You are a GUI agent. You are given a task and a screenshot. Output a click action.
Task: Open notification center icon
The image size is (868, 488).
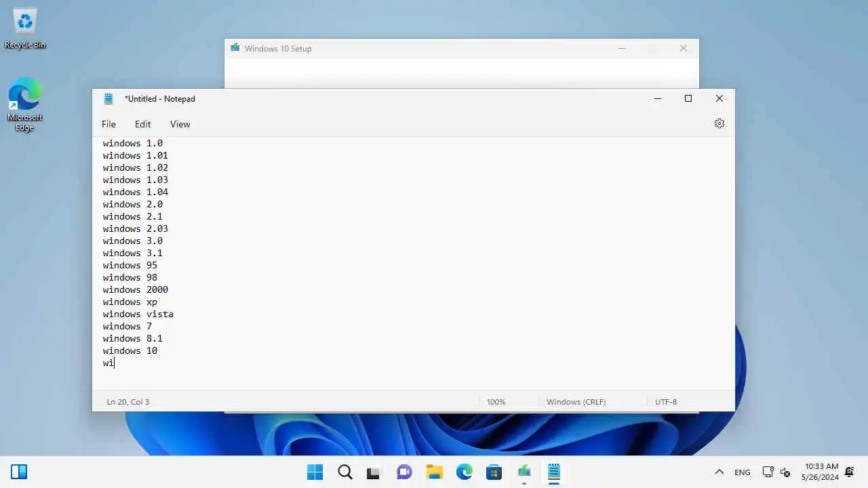pos(850,472)
